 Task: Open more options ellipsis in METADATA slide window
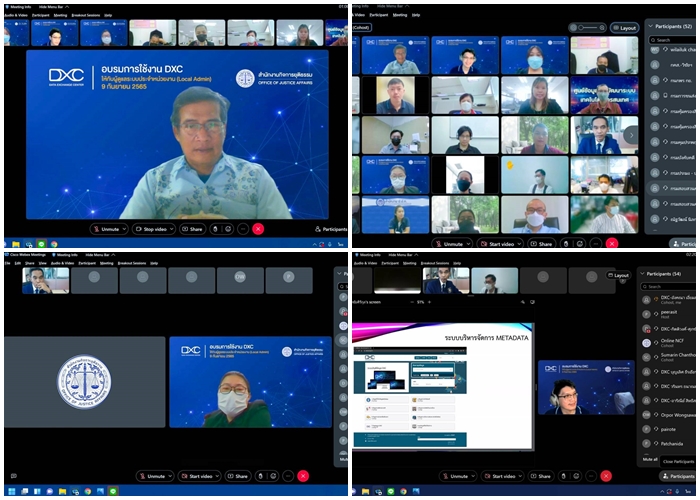[x=591, y=476]
